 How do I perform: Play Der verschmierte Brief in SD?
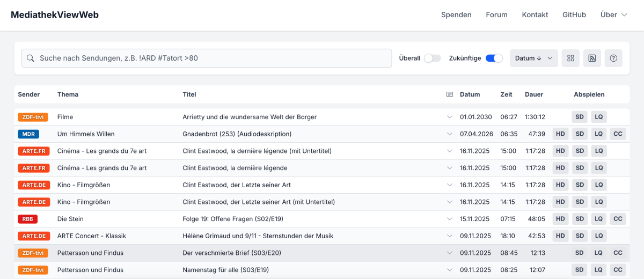click(580, 253)
